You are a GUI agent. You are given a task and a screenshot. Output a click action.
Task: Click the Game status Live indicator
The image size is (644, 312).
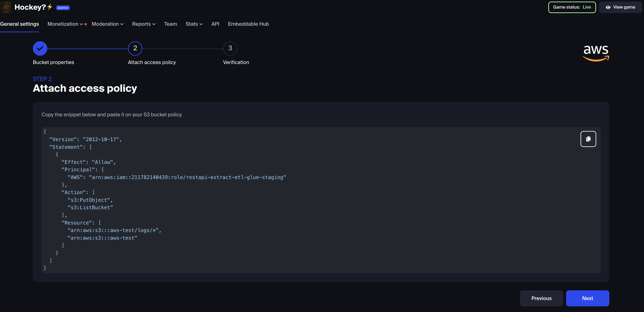tap(572, 7)
